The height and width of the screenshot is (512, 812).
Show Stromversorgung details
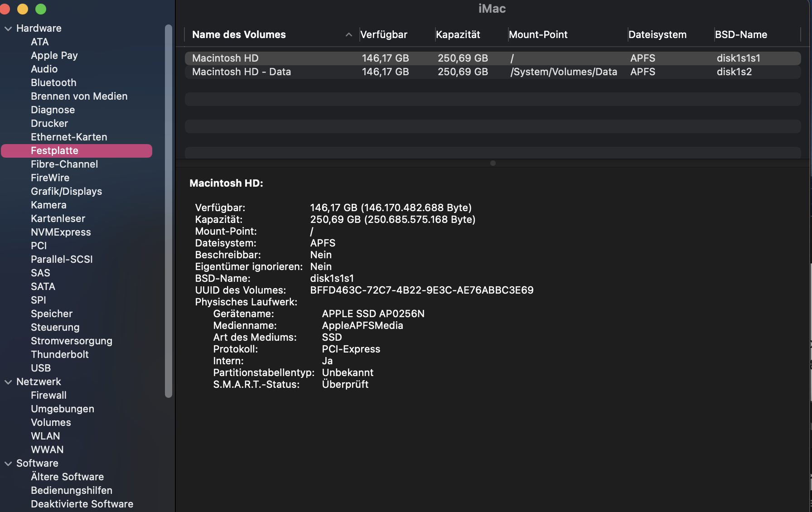72,341
